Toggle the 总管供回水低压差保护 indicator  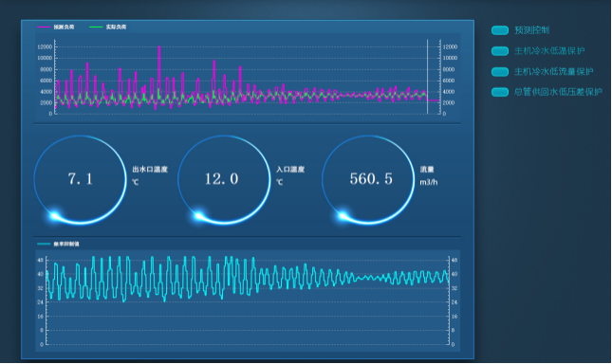tap(500, 92)
